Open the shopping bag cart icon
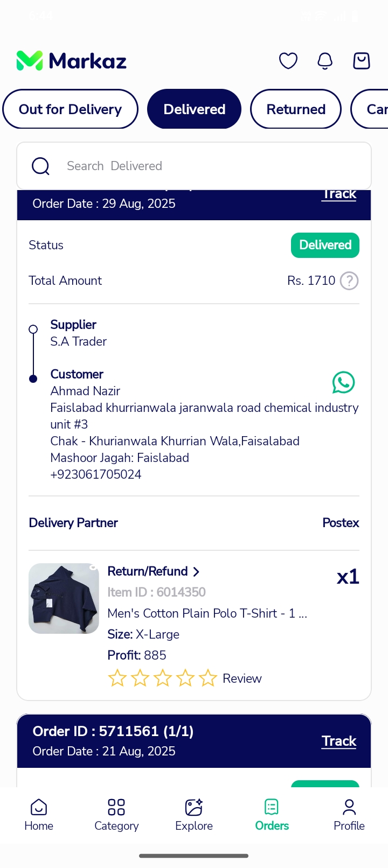The width and height of the screenshot is (388, 868). click(x=362, y=61)
